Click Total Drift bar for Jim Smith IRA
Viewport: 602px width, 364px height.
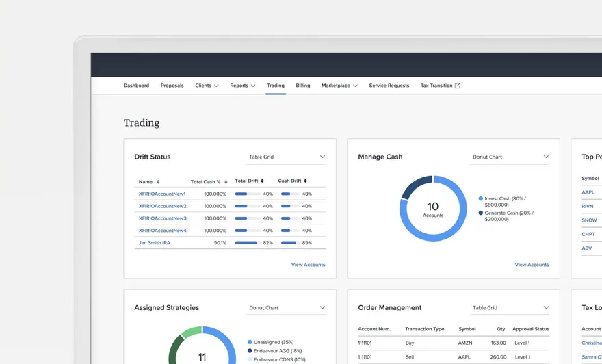(x=247, y=243)
